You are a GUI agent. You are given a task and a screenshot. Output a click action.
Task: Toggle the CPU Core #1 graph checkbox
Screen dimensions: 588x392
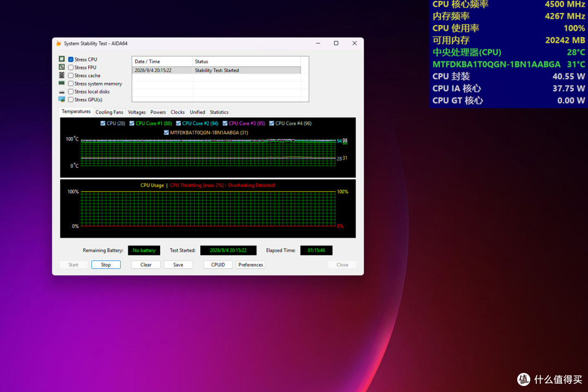tap(132, 124)
